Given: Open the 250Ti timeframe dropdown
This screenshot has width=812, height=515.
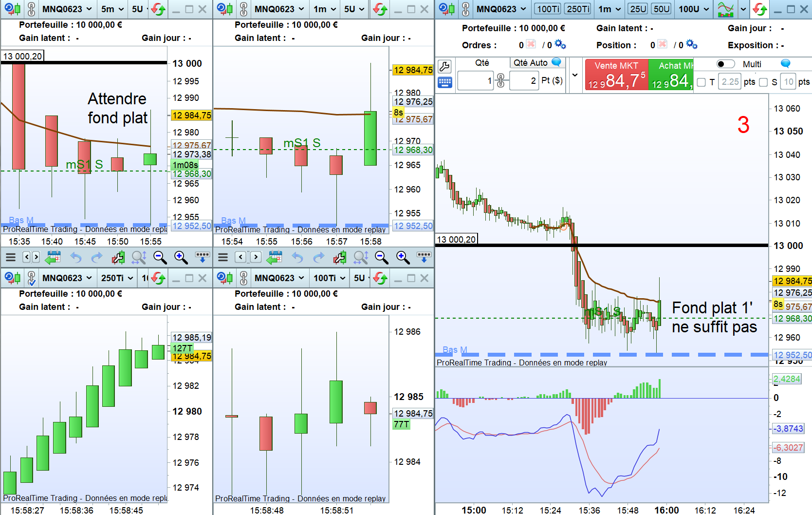Looking at the screenshot, I should tap(117, 278).
